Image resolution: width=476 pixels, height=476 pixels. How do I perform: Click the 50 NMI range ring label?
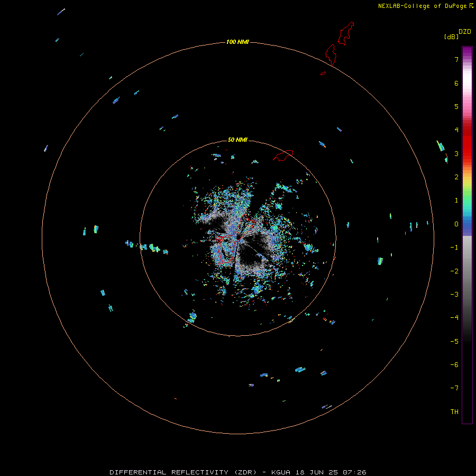pos(237,140)
